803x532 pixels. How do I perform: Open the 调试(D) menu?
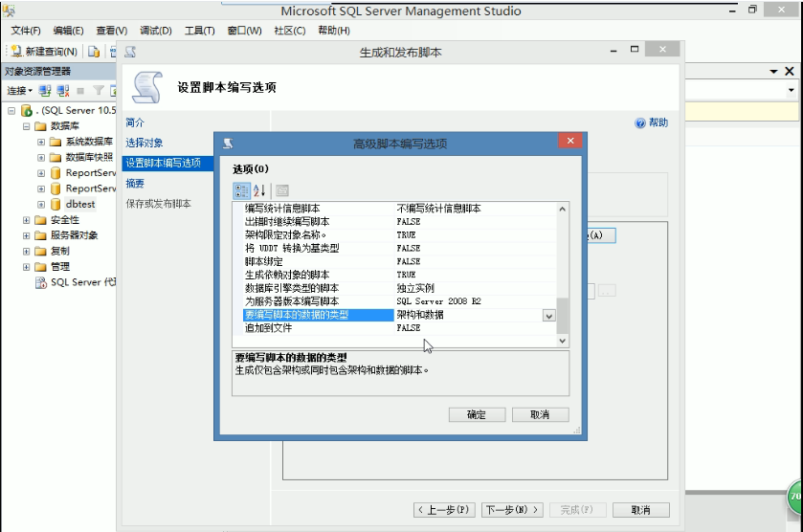156,31
